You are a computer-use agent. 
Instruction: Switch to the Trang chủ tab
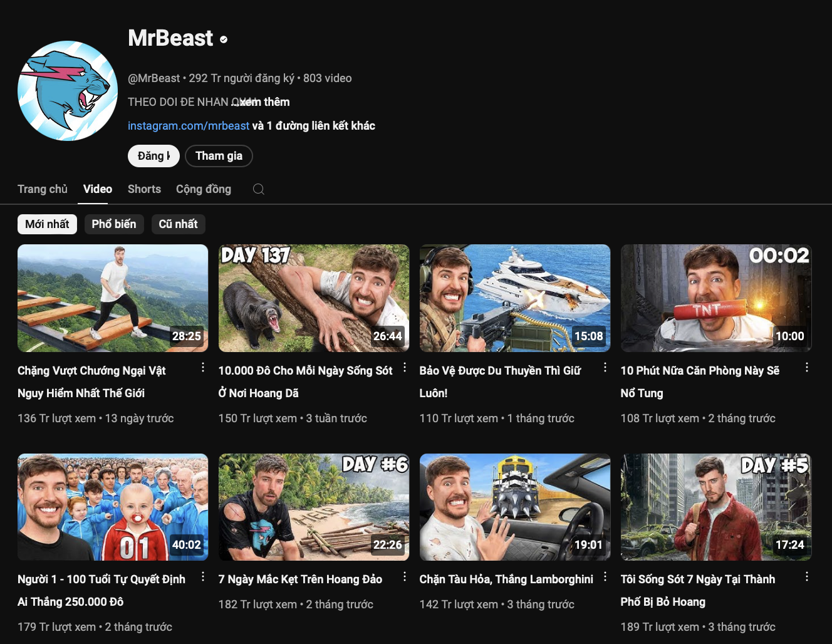click(43, 189)
